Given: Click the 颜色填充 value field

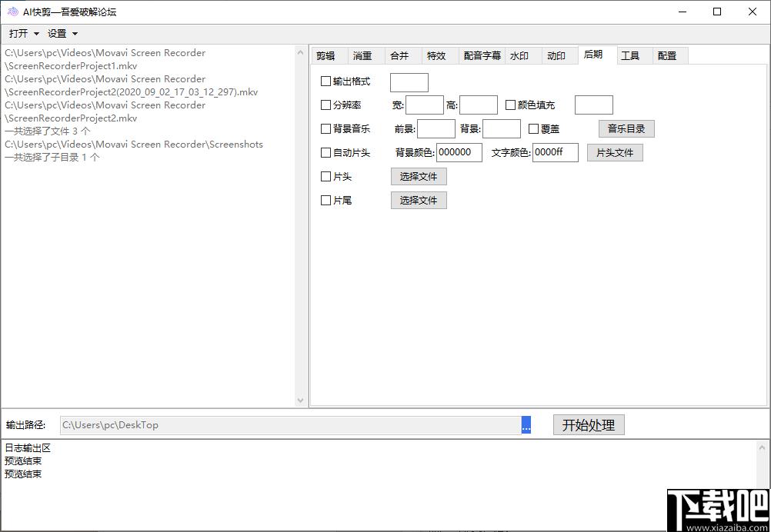Looking at the screenshot, I should (x=594, y=105).
